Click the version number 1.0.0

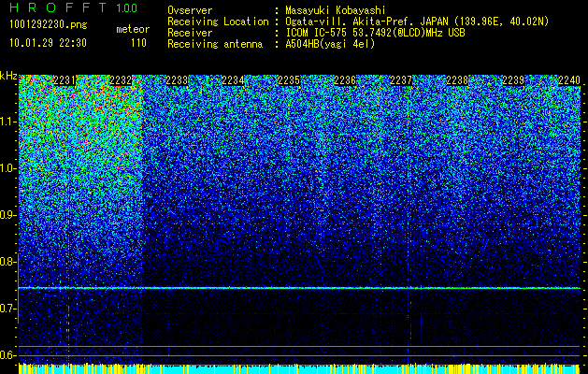click(126, 8)
